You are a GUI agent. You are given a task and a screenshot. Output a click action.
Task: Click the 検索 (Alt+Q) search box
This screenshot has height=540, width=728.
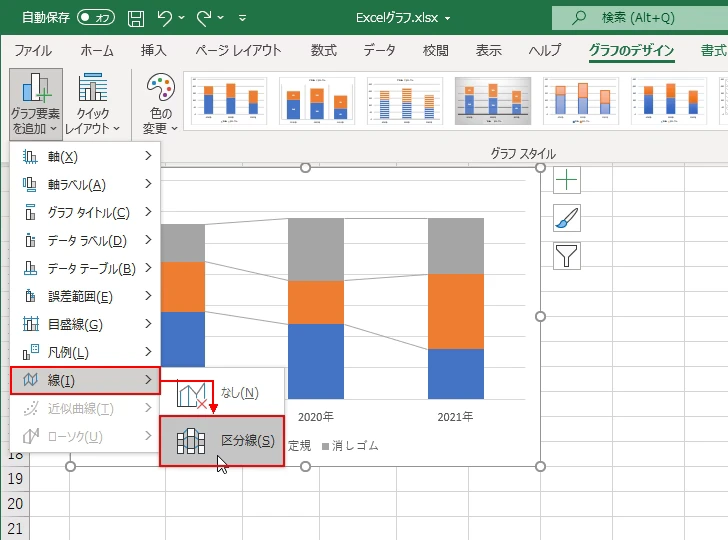pyautogui.click(x=640, y=18)
